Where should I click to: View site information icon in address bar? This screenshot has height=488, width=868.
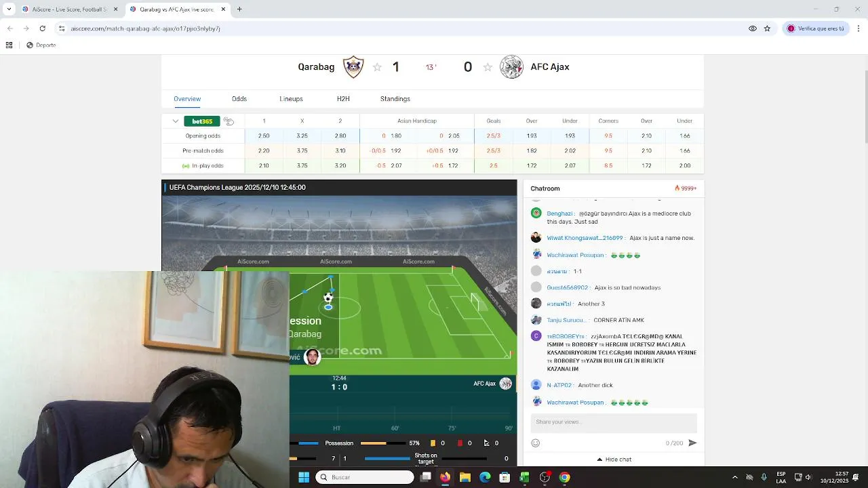point(61,28)
